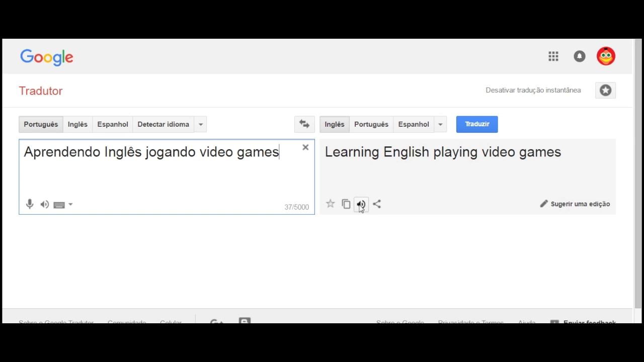644x362 pixels.
Task: Toggle the virtual keyboard input tool
Action: click(59, 205)
